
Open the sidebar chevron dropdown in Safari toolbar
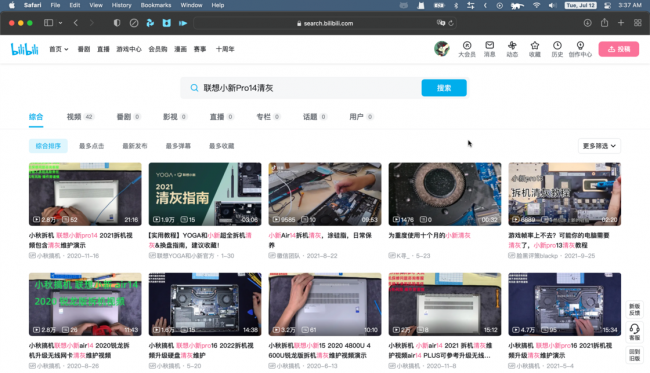(x=61, y=23)
